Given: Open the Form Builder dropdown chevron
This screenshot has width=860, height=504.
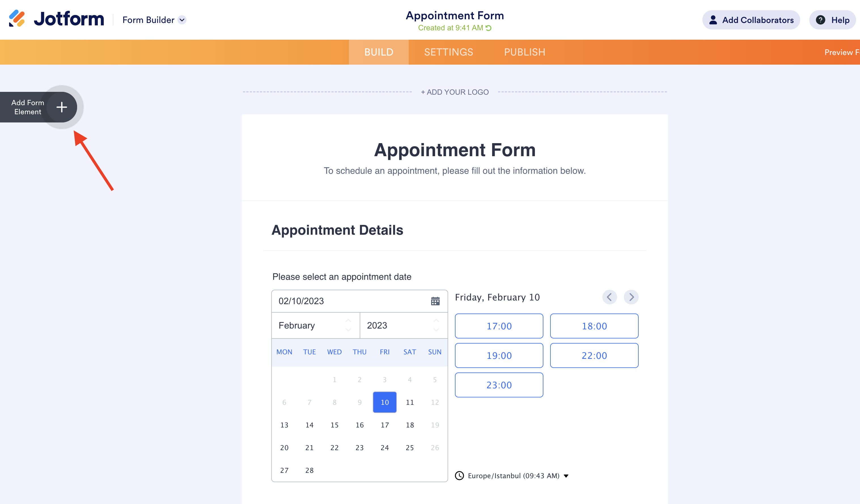Looking at the screenshot, I should click(182, 20).
